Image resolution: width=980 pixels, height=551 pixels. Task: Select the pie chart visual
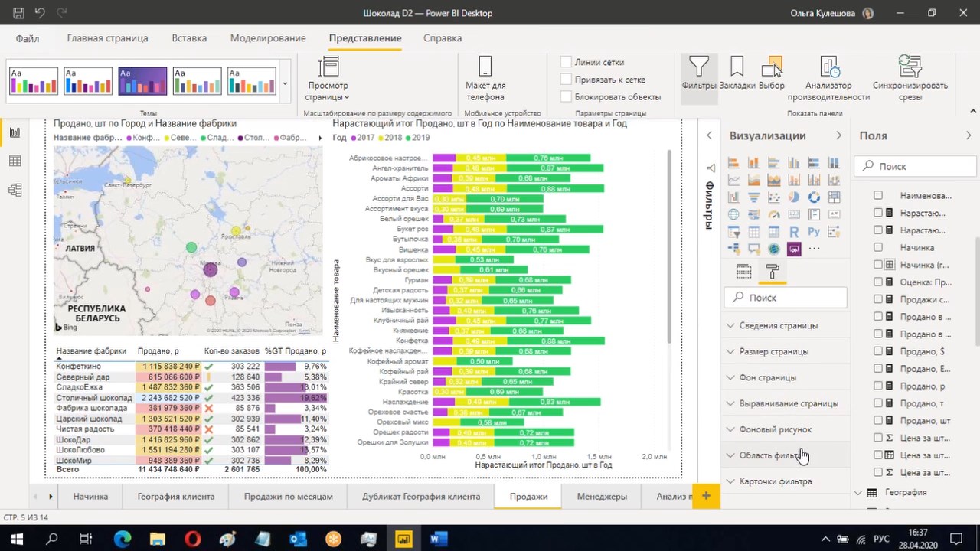point(794,197)
